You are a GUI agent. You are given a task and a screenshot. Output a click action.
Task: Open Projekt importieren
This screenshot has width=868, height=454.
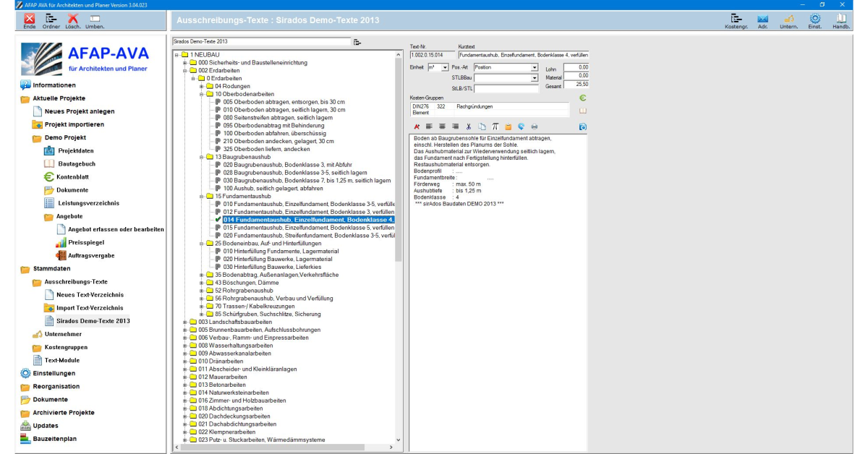(x=74, y=124)
